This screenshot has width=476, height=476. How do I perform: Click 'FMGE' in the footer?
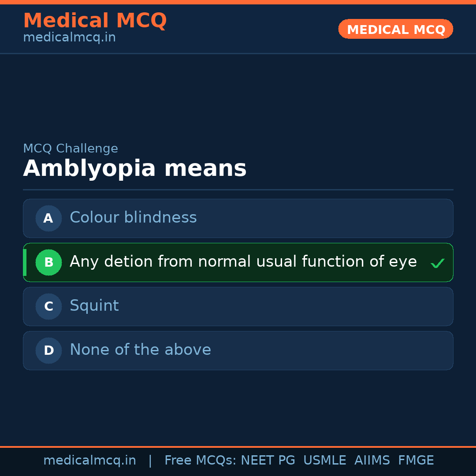416,461
